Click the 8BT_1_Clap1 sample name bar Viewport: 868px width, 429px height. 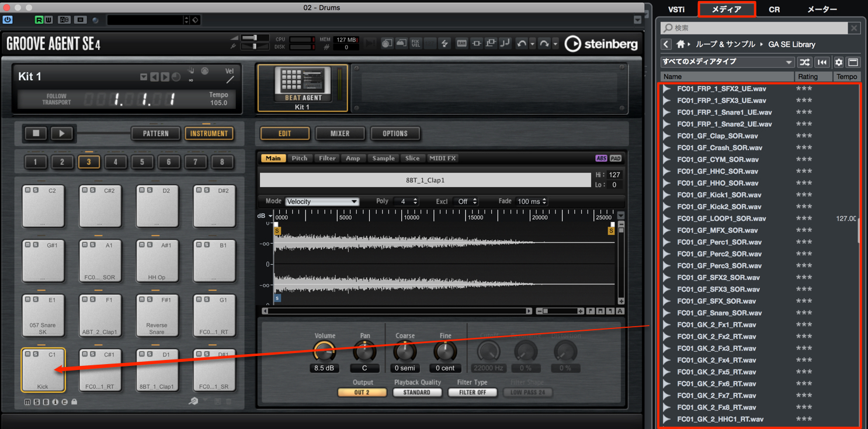[425, 180]
